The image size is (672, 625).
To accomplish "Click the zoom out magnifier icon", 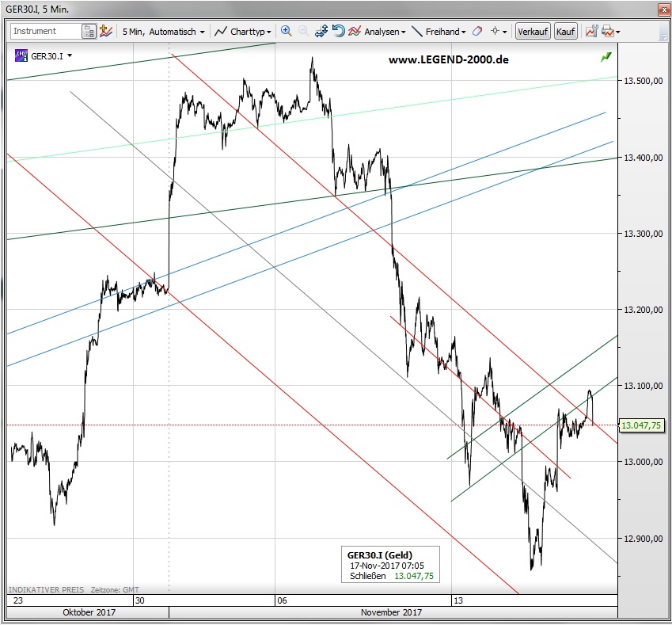I will [x=303, y=32].
